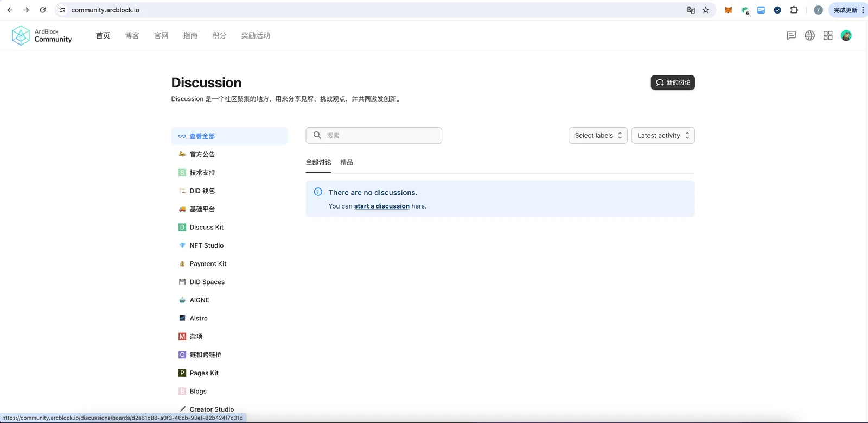Open the 链和跨链桥 board

[x=229, y=355]
